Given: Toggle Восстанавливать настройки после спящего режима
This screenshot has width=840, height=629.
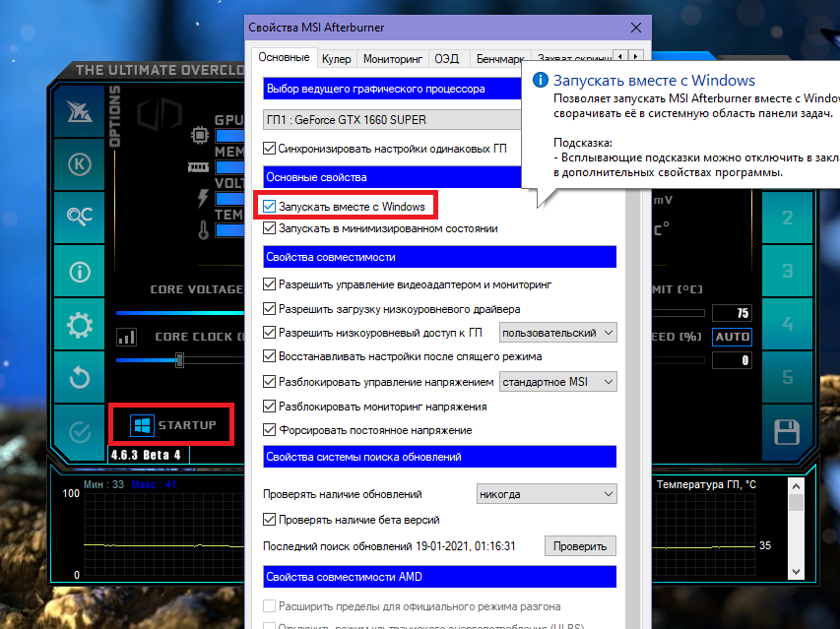Looking at the screenshot, I should click(270, 356).
